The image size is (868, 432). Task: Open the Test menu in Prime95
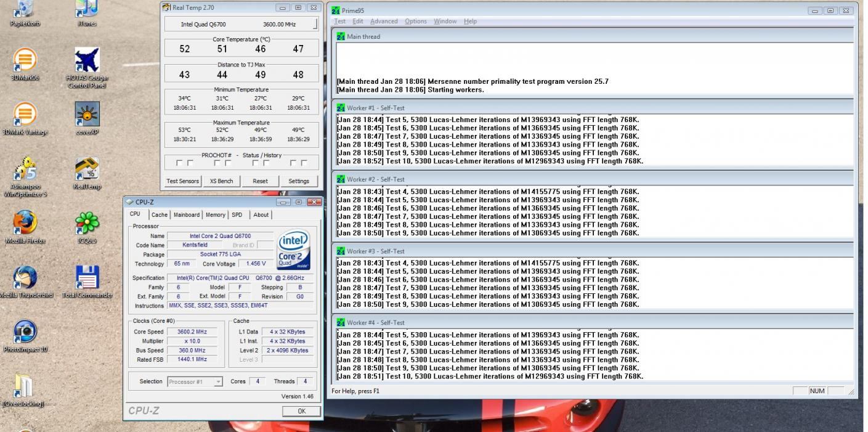(339, 21)
